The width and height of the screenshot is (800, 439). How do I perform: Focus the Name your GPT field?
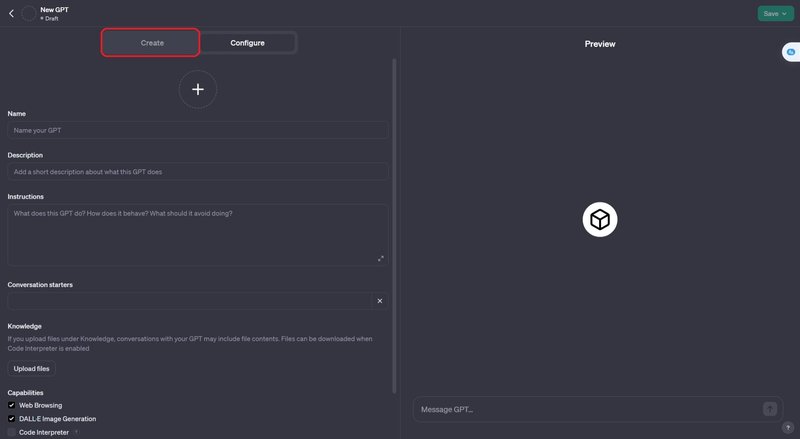[x=198, y=130]
